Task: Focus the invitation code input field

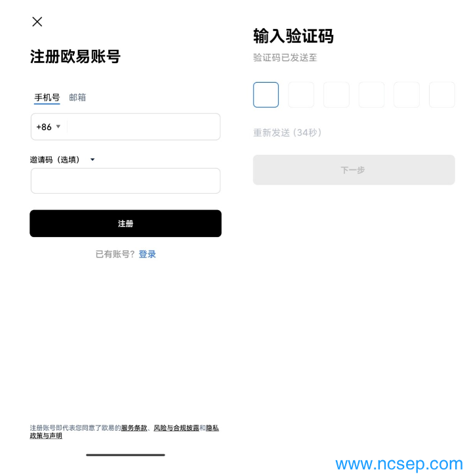Action: coord(125,181)
